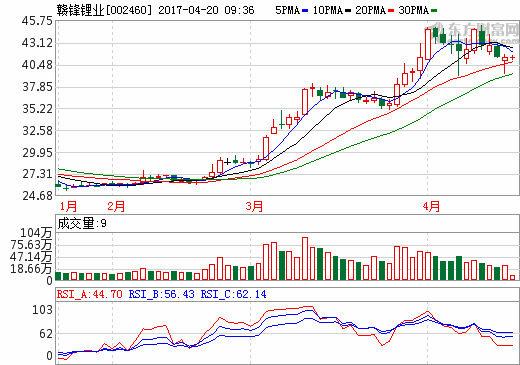Click the 104万 volume axis label
The width and height of the screenshot is (520, 365).
(36, 233)
